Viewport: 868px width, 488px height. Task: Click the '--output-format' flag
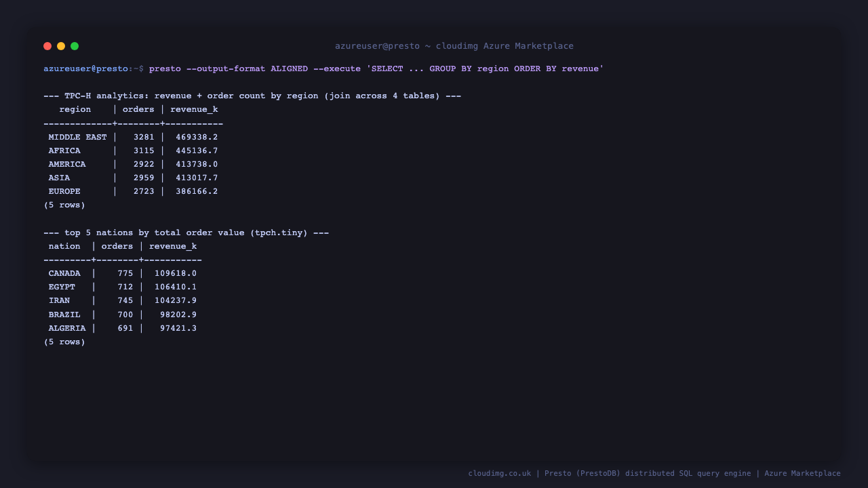click(x=226, y=68)
